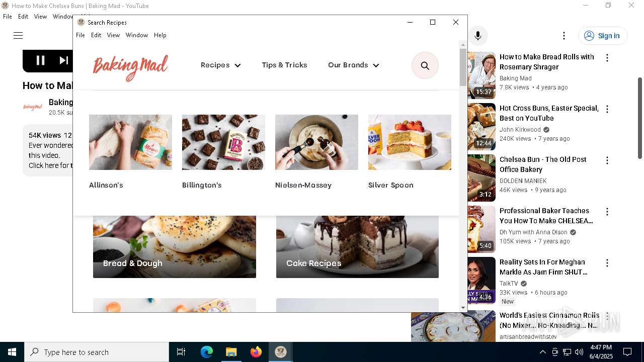
Task: Open the taskbar clock showing 4:47 PM
Action: (x=601, y=352)
